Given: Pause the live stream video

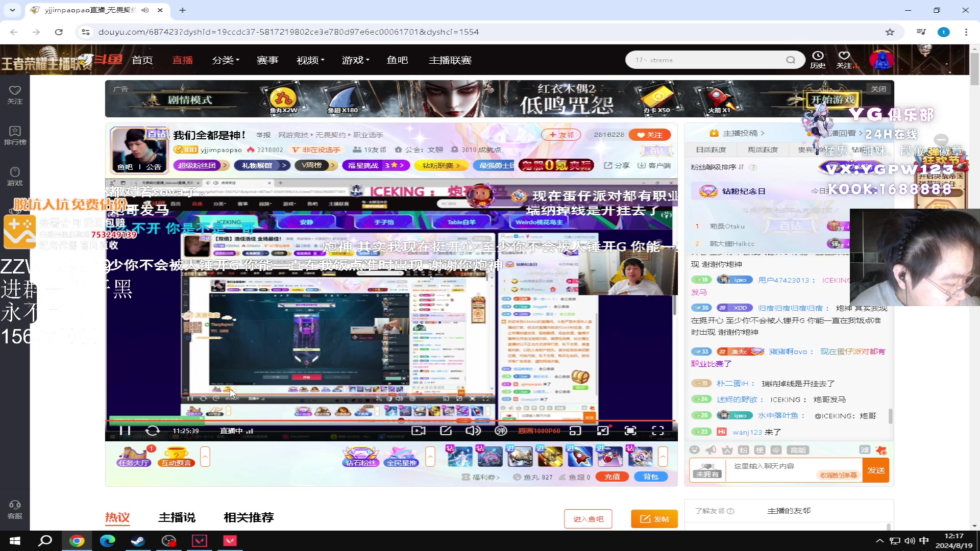Looking at the screenshot, I should point(125,431).
